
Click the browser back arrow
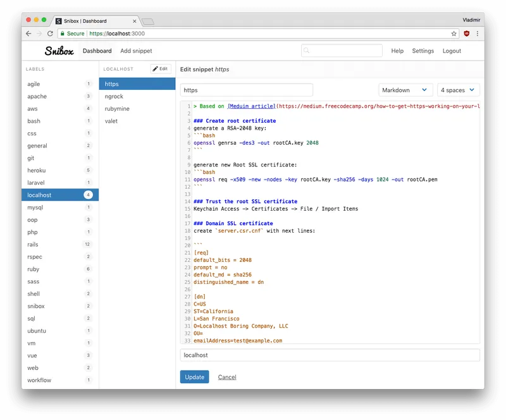(28, 34)
